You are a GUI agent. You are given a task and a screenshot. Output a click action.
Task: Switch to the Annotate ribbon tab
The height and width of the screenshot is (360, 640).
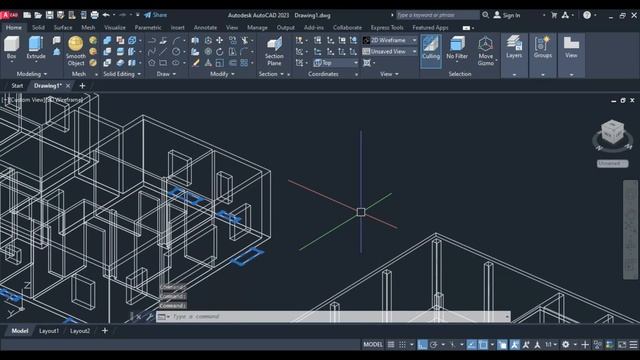pyautogui.click(x=205, y=27)
